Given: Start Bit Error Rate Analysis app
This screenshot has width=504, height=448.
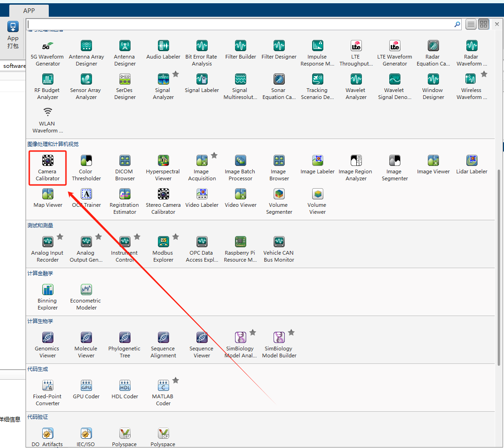Looking at the screenshot, I should coord(202,53).
